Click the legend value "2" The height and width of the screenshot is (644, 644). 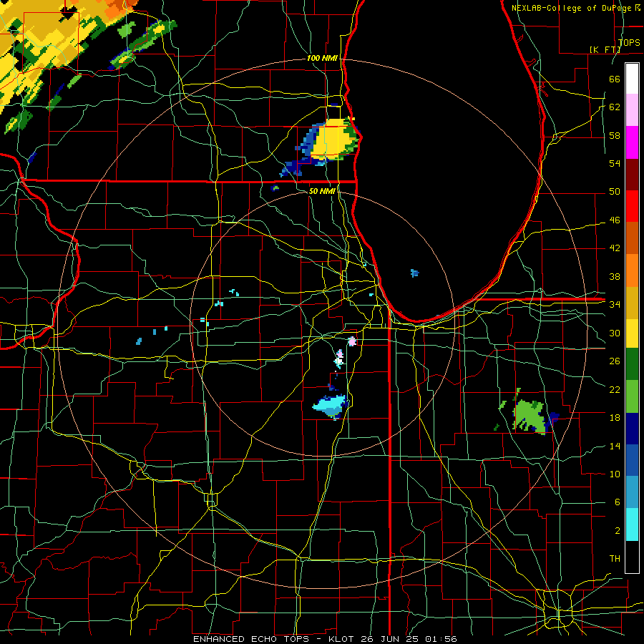618,531
